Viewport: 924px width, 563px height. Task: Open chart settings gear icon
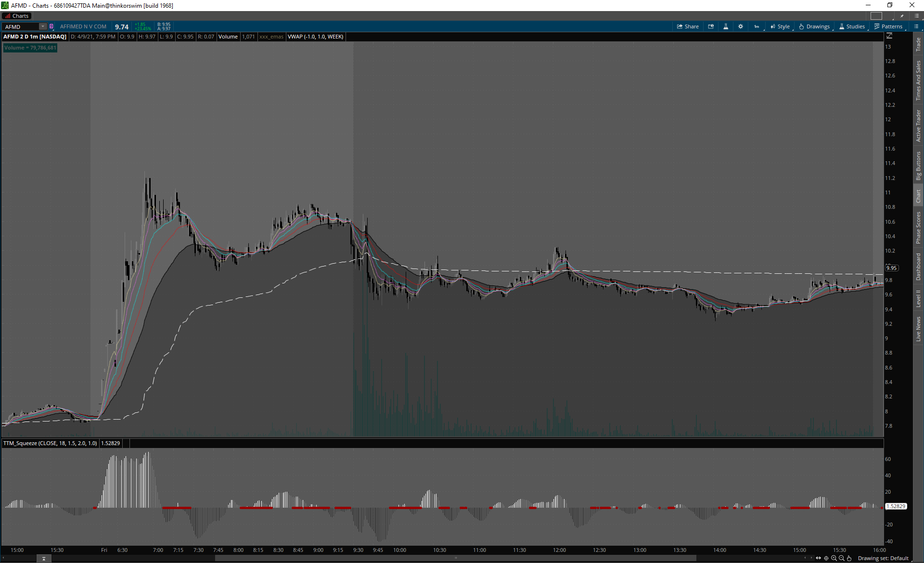741,26
